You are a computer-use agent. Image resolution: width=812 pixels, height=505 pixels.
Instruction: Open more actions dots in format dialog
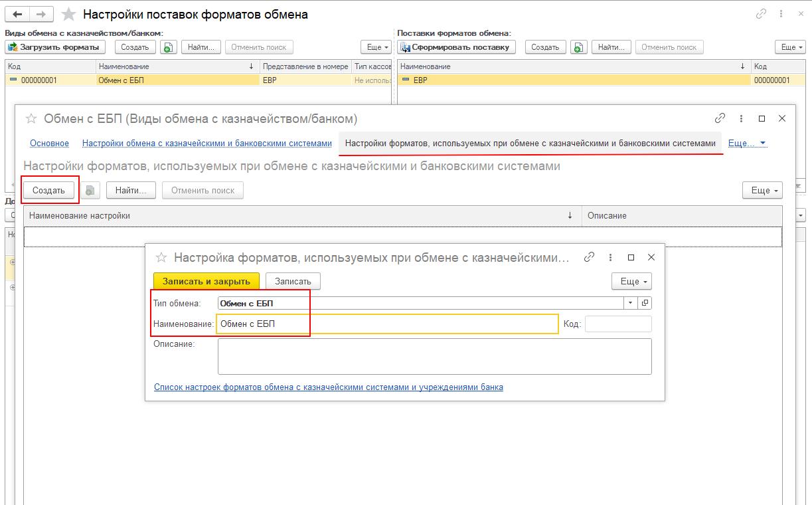[x=609, y=257]
